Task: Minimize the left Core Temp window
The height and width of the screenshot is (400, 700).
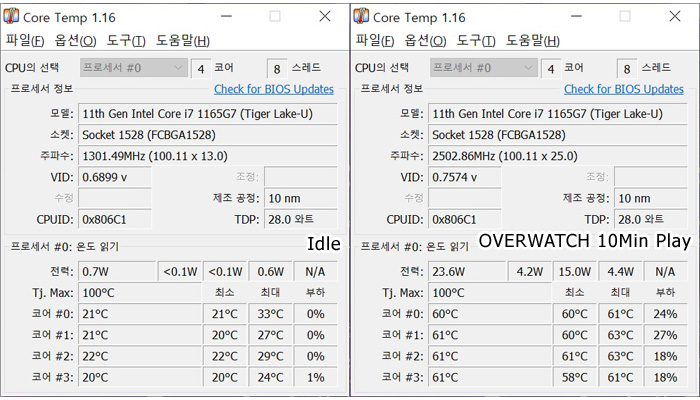Action: [x=227, y=17]
